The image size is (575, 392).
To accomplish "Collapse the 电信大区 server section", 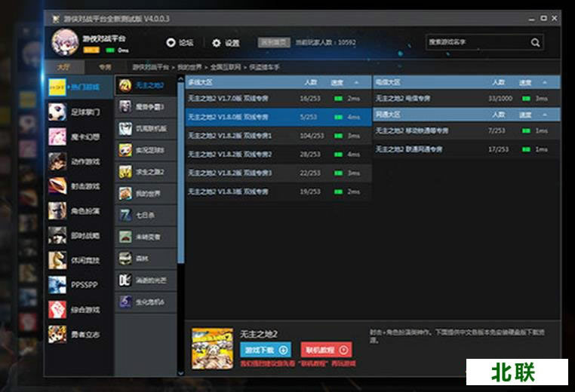I will tap(543, 81).
